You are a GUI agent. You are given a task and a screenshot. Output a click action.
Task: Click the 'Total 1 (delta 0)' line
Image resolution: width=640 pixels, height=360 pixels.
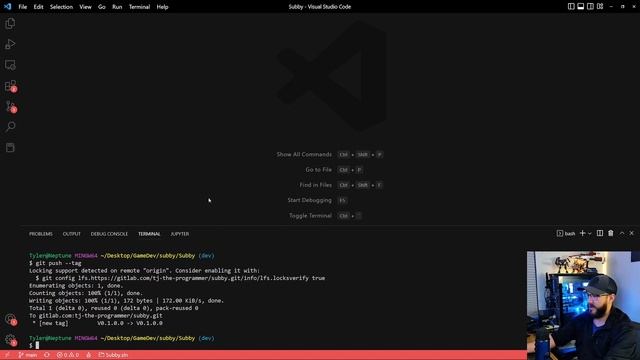click(113, 308)
